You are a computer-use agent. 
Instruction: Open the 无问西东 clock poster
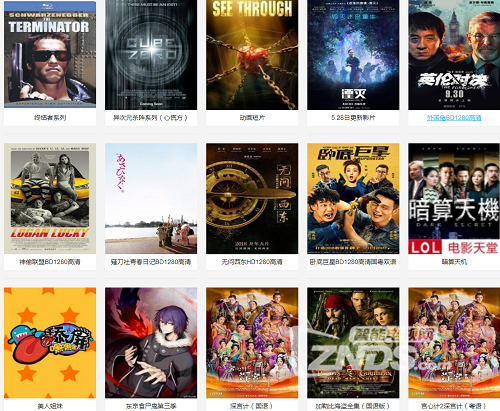click(x=252, y=199)
